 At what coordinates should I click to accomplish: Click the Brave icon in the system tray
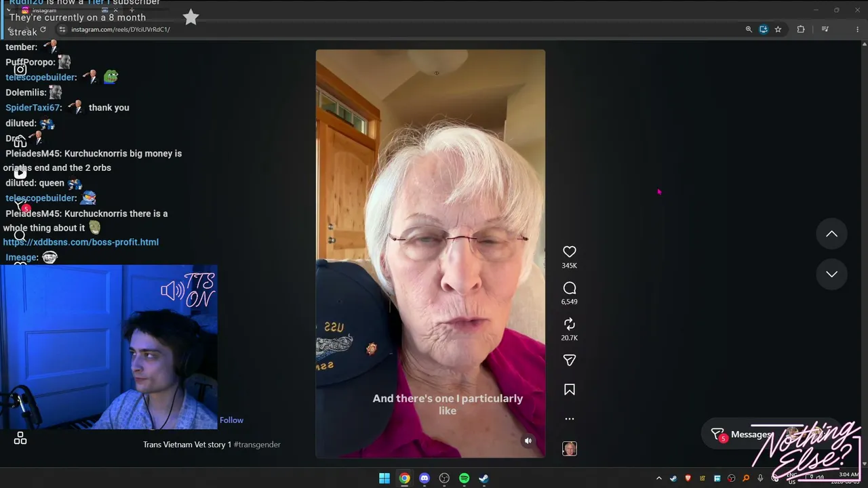coord(688,479)
